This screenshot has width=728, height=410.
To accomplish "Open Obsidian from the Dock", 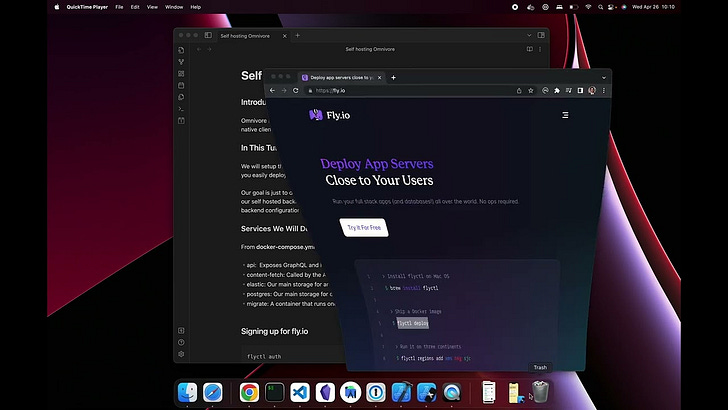I will [x=325, y=392].
